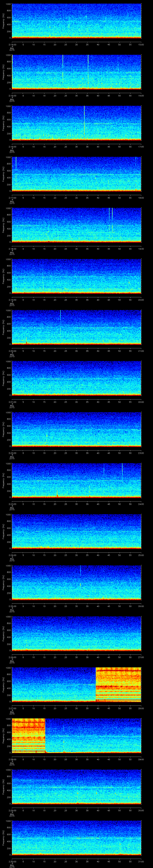Click the '2:30:00' time label

(x=12, y=861)
